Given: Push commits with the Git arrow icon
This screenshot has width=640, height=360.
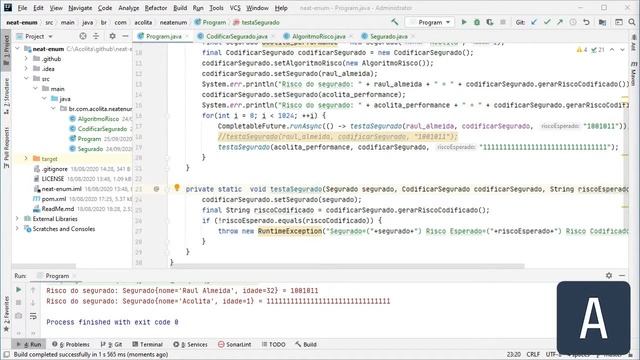Looking at the screenshot, I should pyautogui.click(x=560, y=22).
